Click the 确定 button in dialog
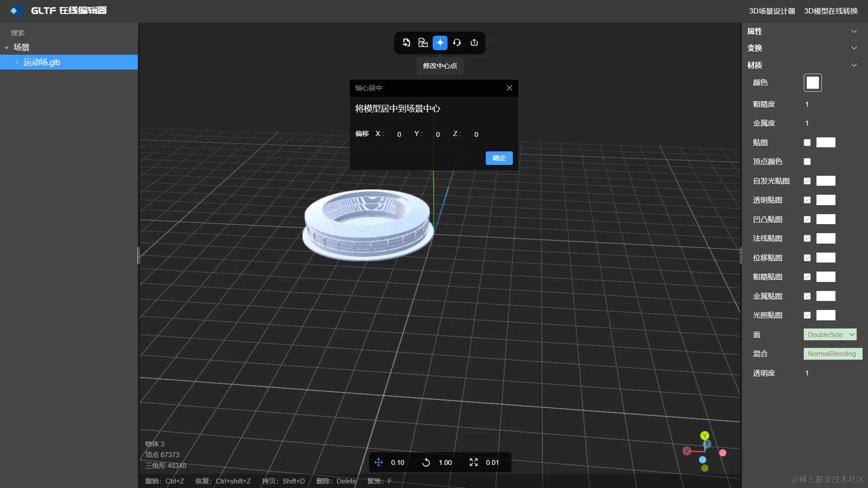 click(x=499, y=158)
